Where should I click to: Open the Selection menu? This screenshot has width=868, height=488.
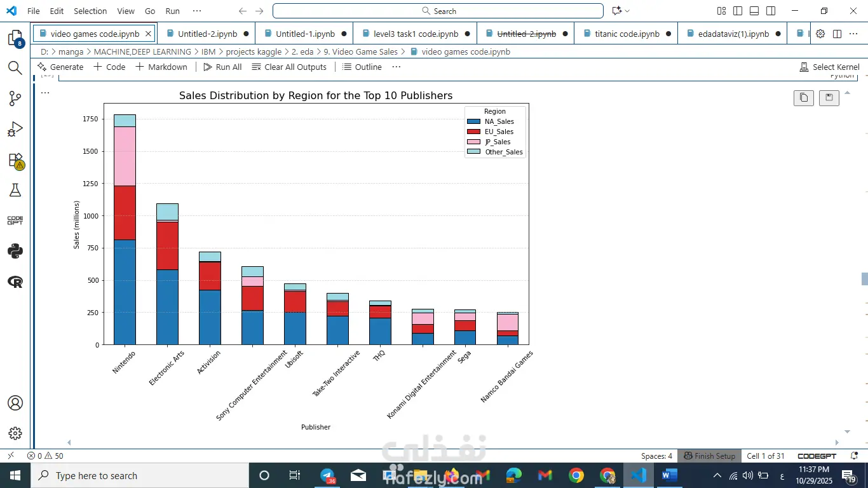tap(90, 11)
